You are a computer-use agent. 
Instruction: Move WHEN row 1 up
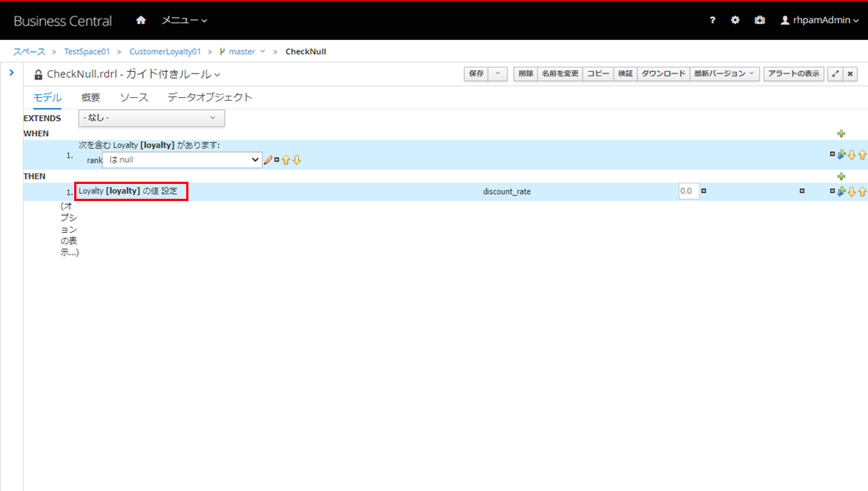click(x=863, y=155)
